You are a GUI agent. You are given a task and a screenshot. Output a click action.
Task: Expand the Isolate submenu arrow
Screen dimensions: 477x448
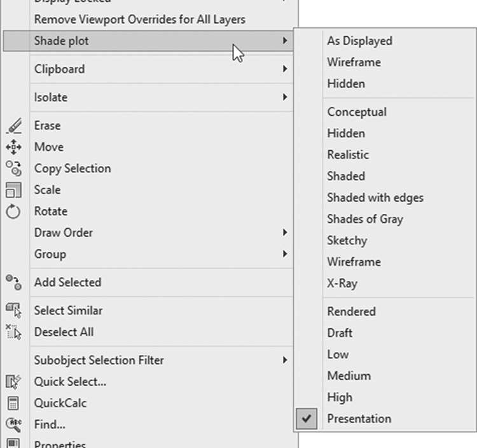[285, 97]
